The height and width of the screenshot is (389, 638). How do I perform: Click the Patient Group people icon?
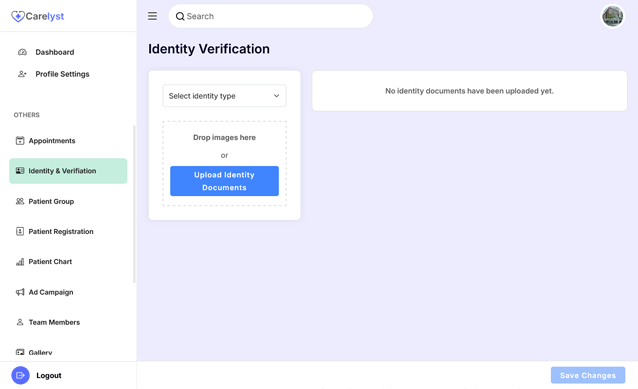tap(20, 201)
